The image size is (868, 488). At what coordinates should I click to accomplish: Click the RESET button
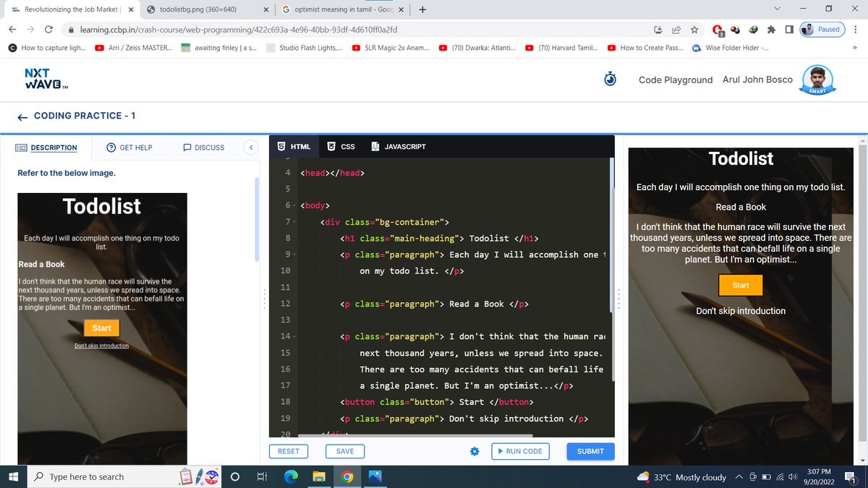289,451
